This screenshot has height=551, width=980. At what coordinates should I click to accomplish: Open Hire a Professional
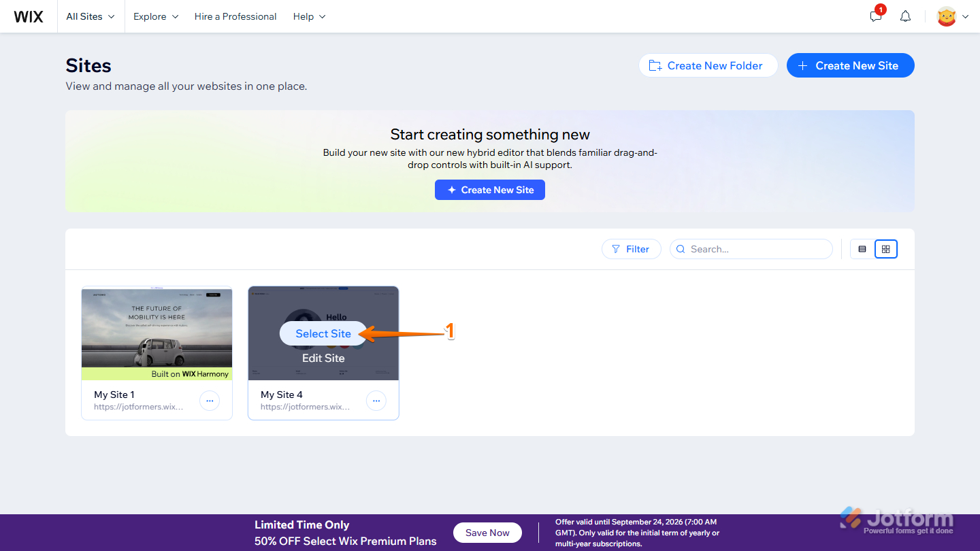click(235, 16)
